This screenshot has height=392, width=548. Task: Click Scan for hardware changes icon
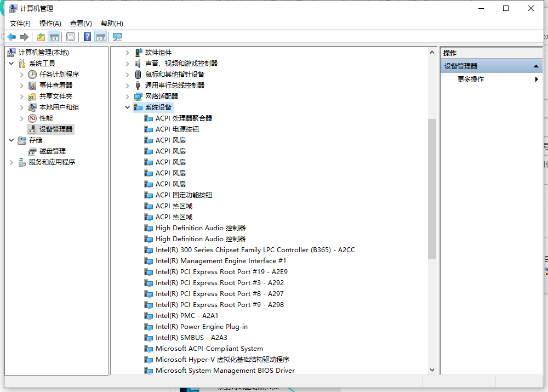point(117,37)
